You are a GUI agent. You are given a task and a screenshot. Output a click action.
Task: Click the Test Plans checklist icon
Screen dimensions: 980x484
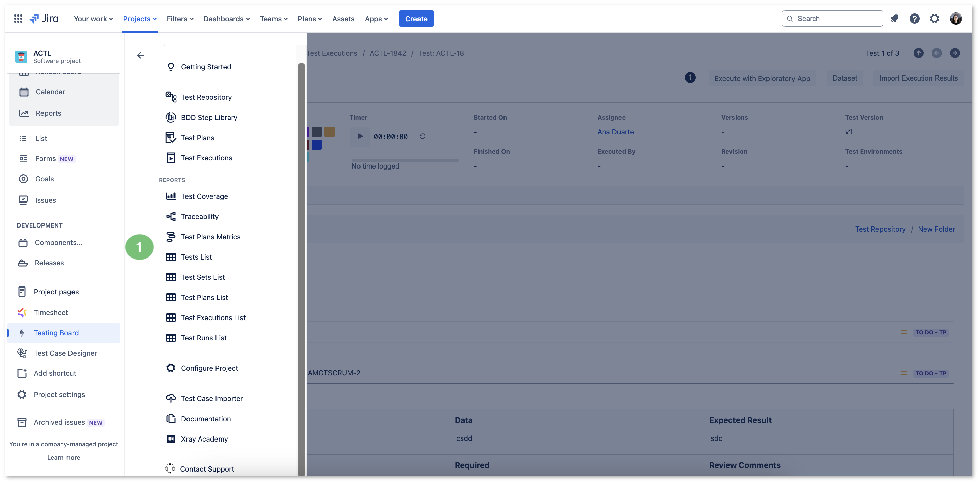click(x=171, y=138)
